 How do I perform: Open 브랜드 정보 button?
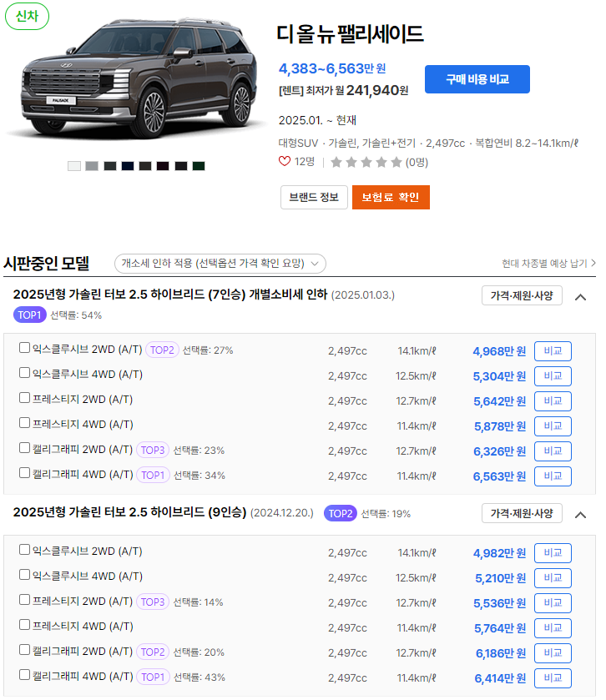pyautogui.click(x=314, y=198)
